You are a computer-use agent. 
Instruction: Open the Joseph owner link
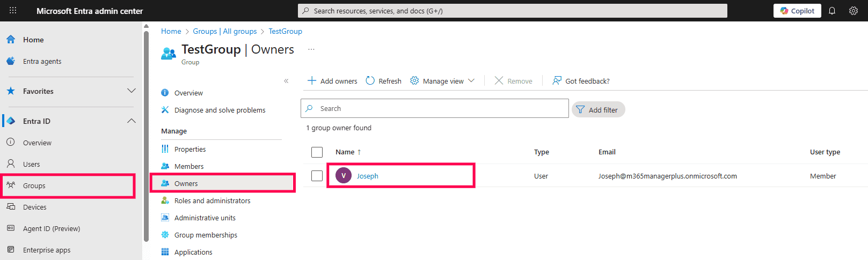pos(368,176)
